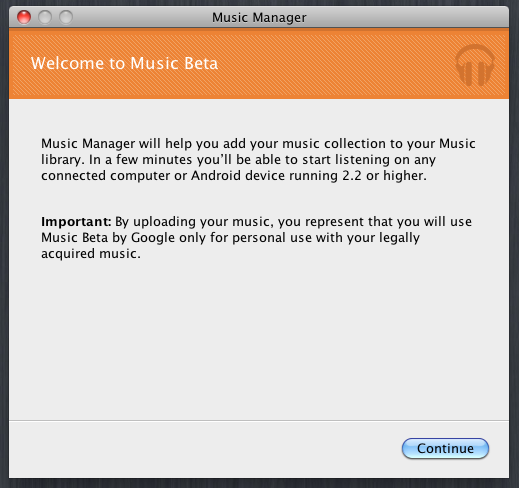
Task: Click the phrase 'running 2.2 or higher'
Action: coord(357,176)
